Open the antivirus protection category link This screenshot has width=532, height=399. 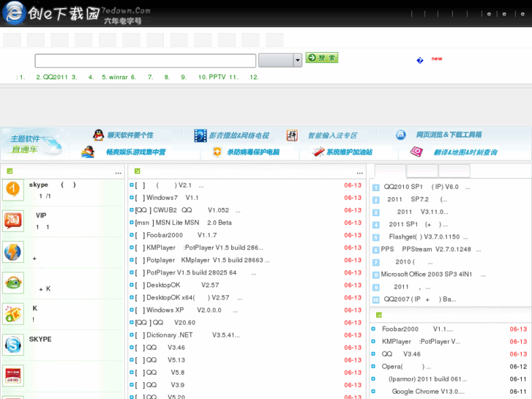pyautogui.click(x=253, y=152)
